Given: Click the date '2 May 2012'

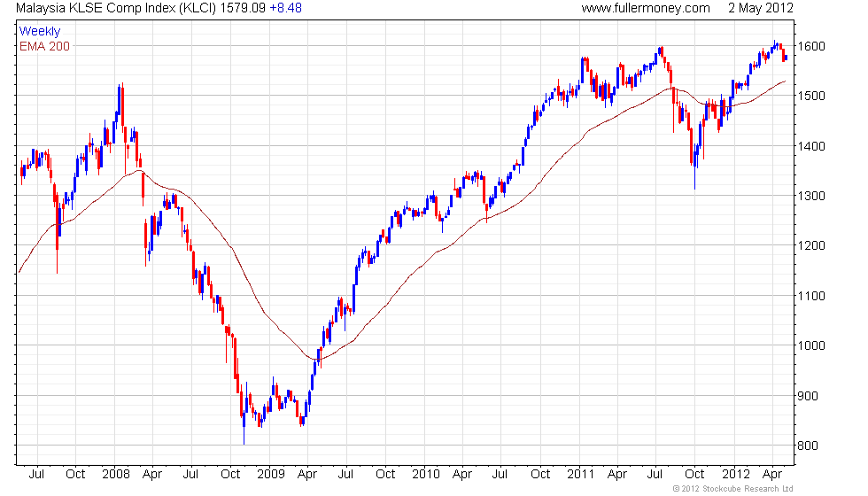Looking at the screenshot, I should pyautogui.click(x=761, y=8).
